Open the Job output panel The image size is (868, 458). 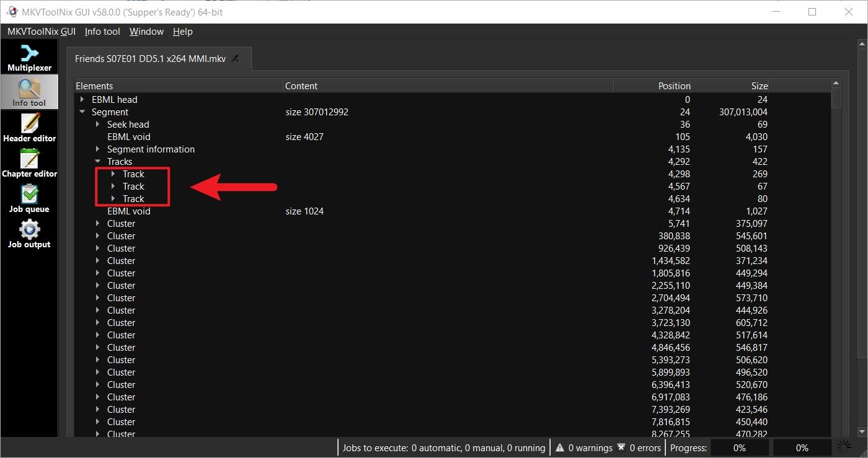pos(29,234)
